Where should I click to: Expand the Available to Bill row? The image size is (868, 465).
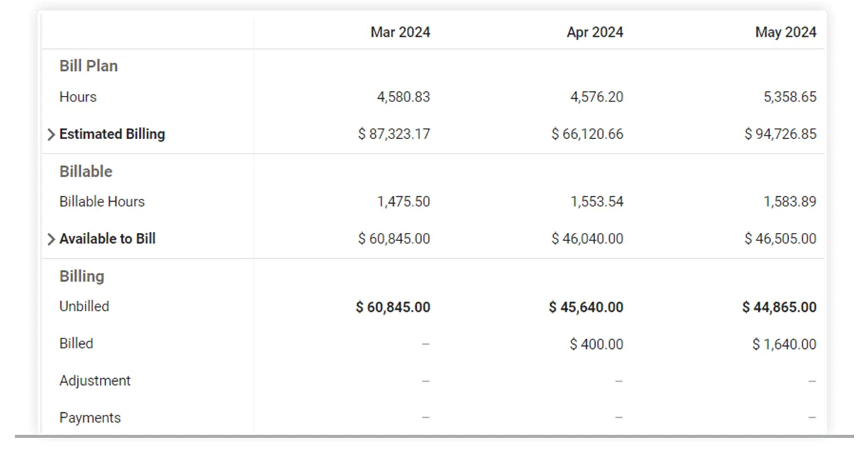(51, 239)
